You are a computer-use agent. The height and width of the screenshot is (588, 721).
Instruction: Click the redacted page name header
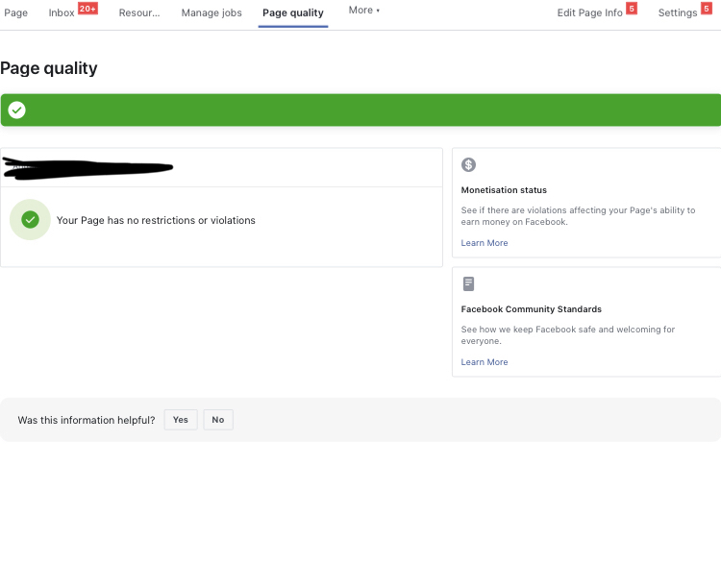(88, 168)
